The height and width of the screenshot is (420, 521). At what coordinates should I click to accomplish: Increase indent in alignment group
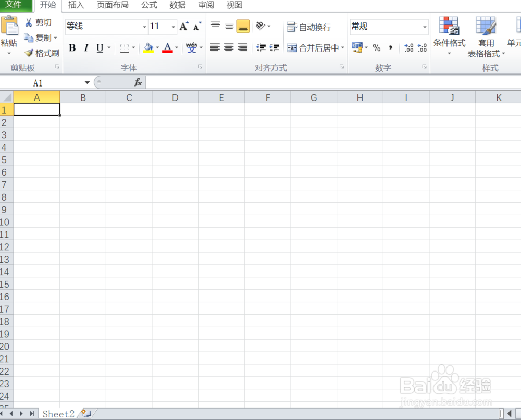point(275,47)
